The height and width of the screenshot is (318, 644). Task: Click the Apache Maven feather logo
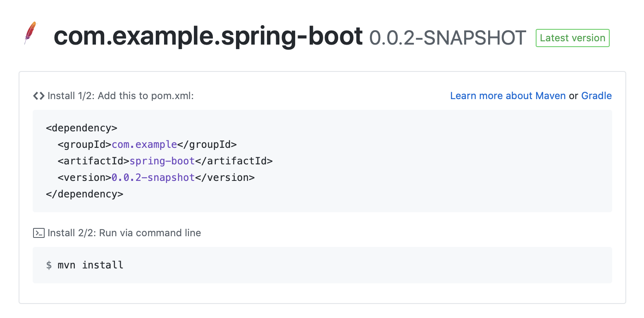pos(31,33)
